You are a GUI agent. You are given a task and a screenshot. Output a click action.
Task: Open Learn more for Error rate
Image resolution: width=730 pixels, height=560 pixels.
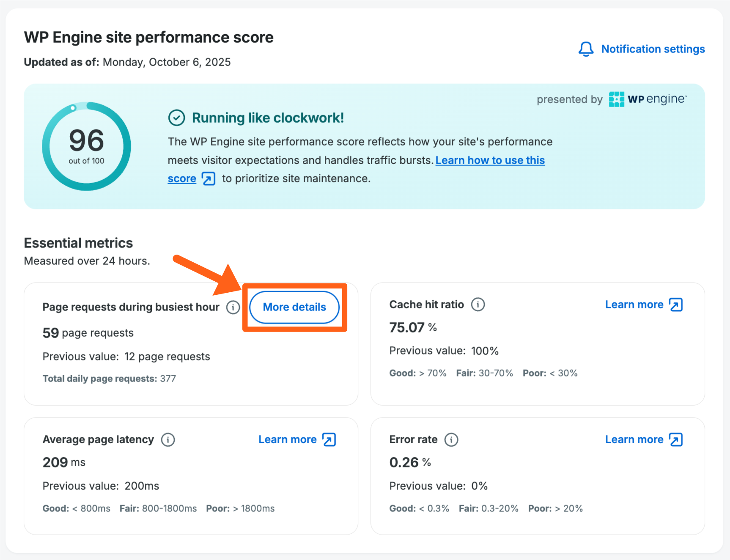634,440
